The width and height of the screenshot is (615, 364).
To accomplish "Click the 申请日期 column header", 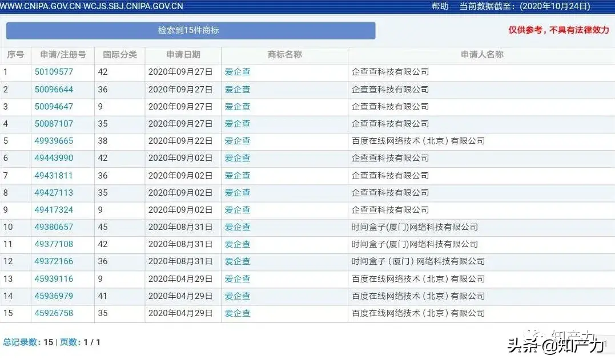I will point(183,55).
